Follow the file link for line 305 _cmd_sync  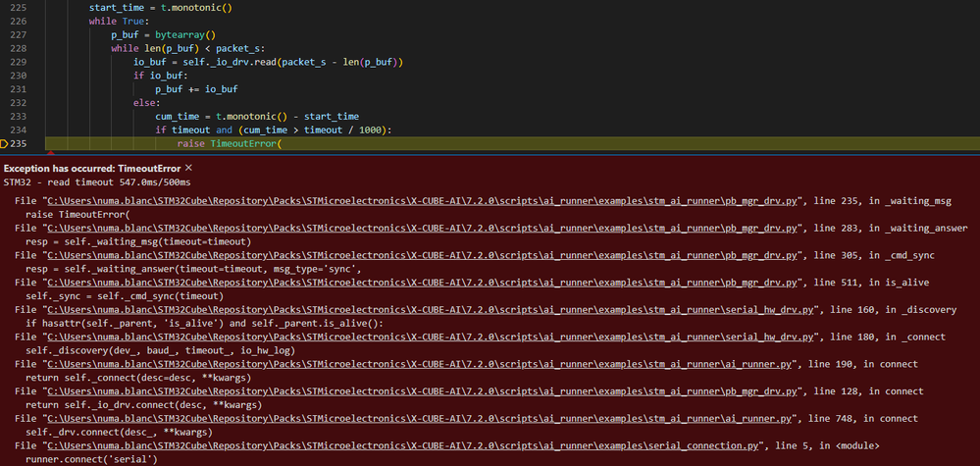pyautogui.click(x=425, y=255)
